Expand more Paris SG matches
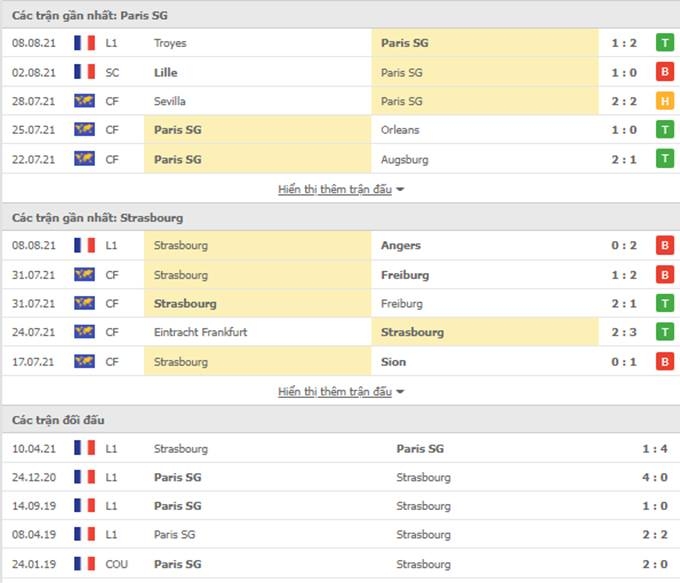 click(335, 190)
